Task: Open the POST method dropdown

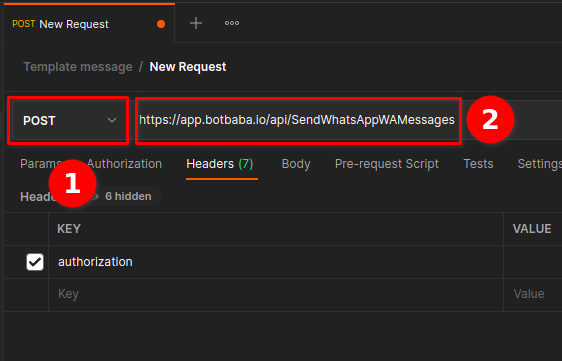Action: pos(70,120)
